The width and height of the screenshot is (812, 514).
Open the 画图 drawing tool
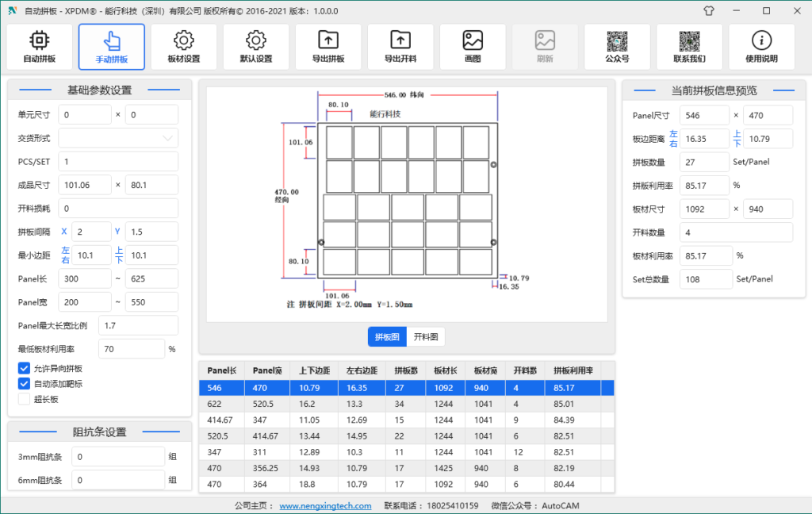pos(473,46)
